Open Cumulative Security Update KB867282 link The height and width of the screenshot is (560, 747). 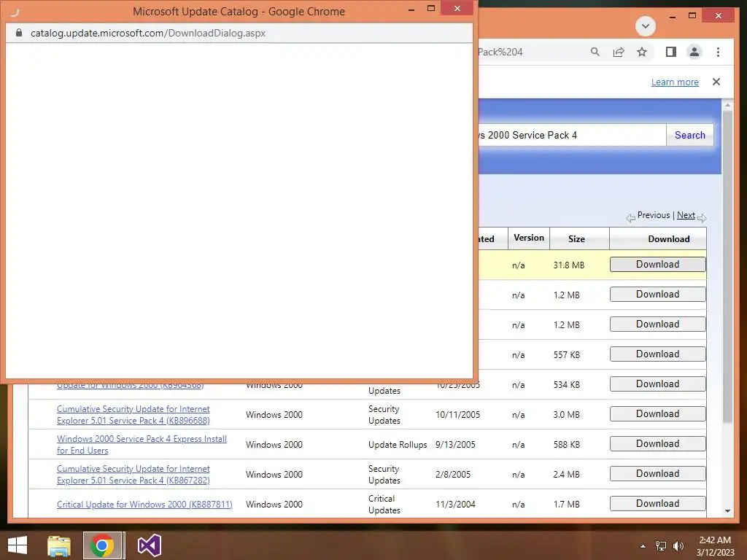point(133,475)
